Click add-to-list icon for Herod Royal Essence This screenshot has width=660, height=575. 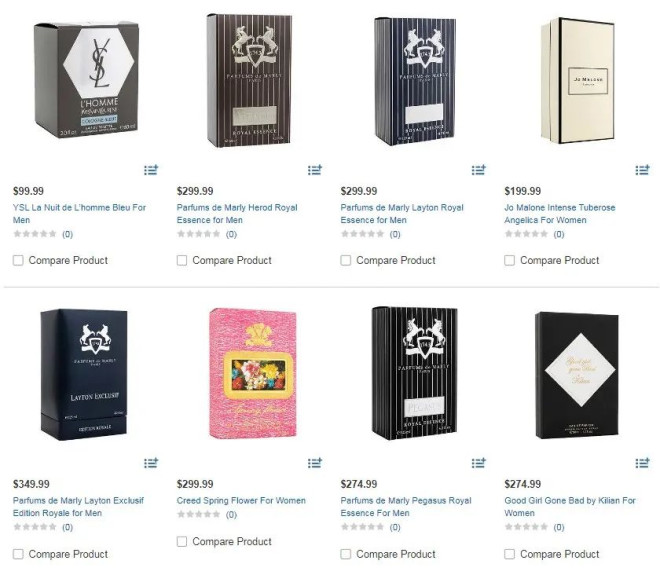(314, 170)
